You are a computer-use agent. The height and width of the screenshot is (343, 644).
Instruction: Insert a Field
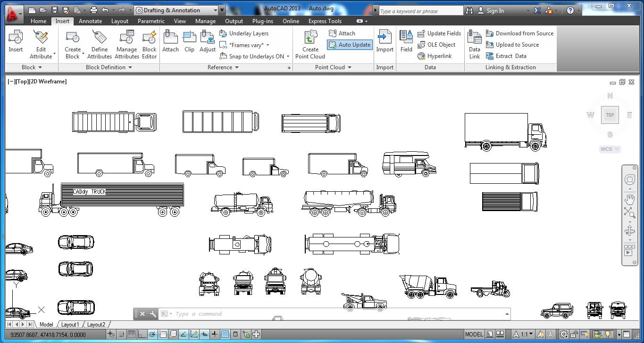pos(406,41)
